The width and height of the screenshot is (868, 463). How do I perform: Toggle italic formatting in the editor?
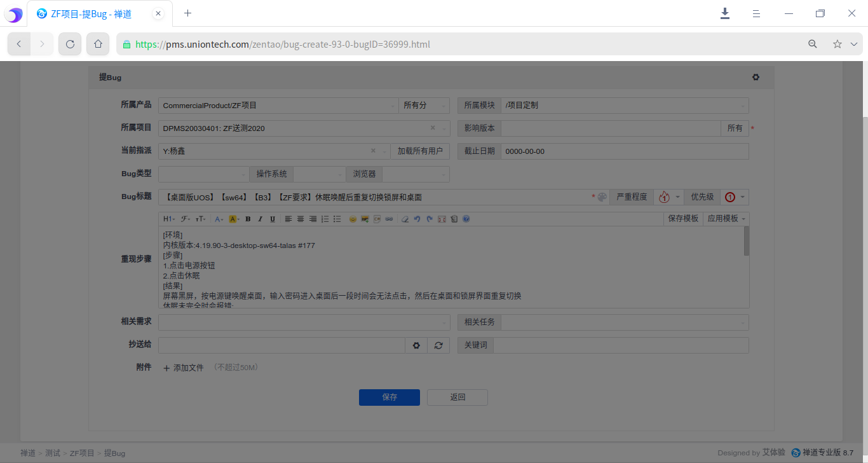tap(260, 219)
